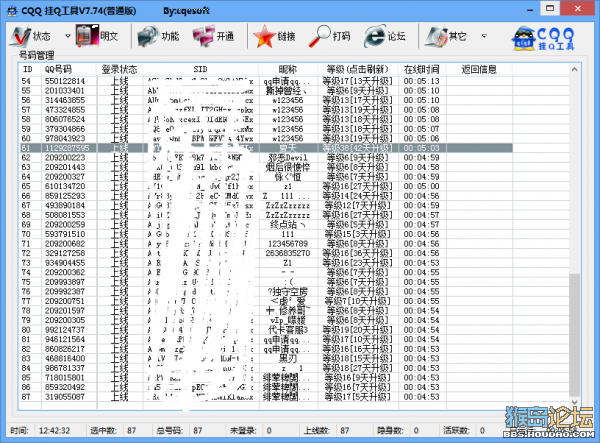The image size is (600, 443).
Task: Click status bar 未登录 label
Action: click(243, 431)
